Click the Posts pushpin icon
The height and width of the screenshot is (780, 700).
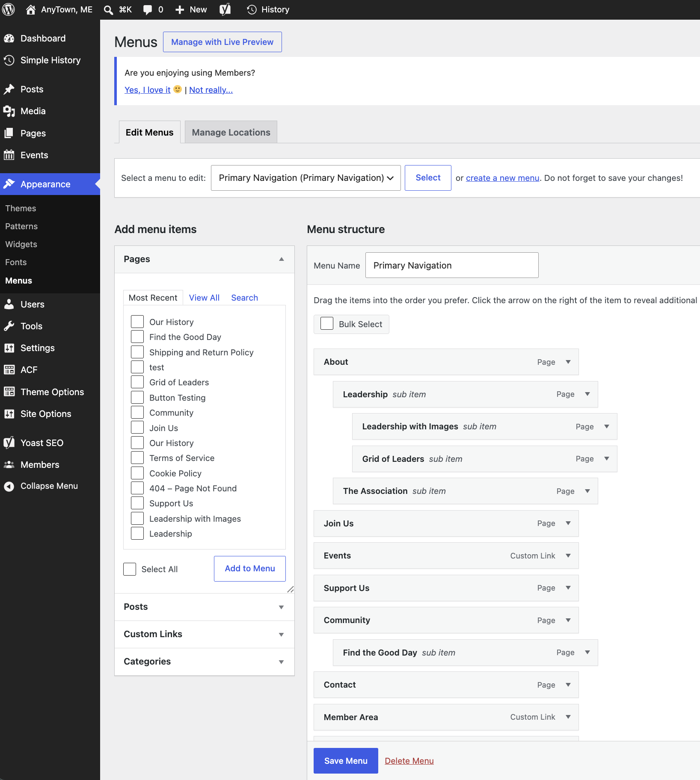pyautogui.click(x=9, y=89)
